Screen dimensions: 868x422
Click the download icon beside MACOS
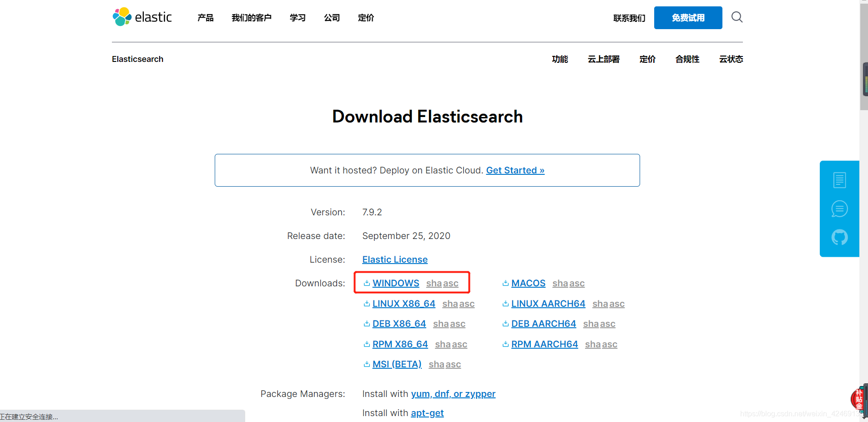coord(505,283)
